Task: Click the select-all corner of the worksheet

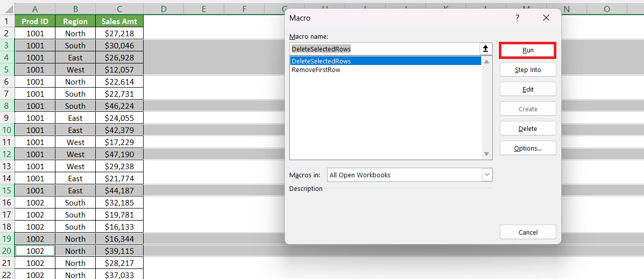Action: click(x=8, y=9)
